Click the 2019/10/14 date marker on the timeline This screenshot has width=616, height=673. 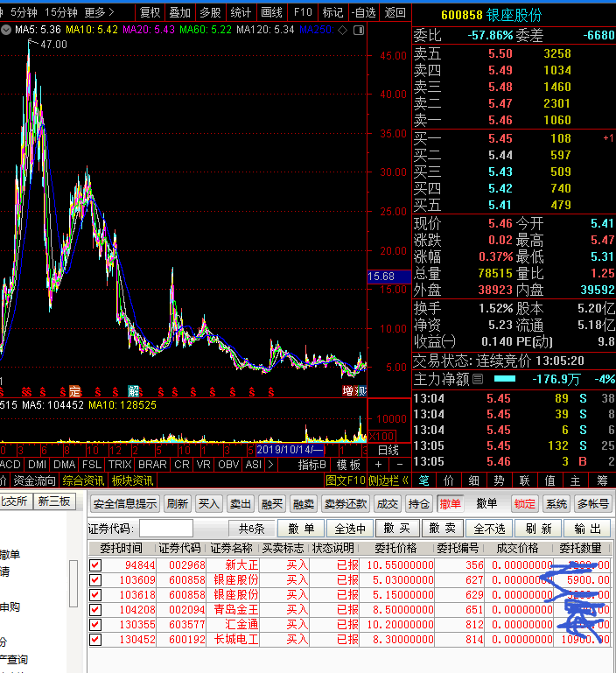(x=290, y=450)
